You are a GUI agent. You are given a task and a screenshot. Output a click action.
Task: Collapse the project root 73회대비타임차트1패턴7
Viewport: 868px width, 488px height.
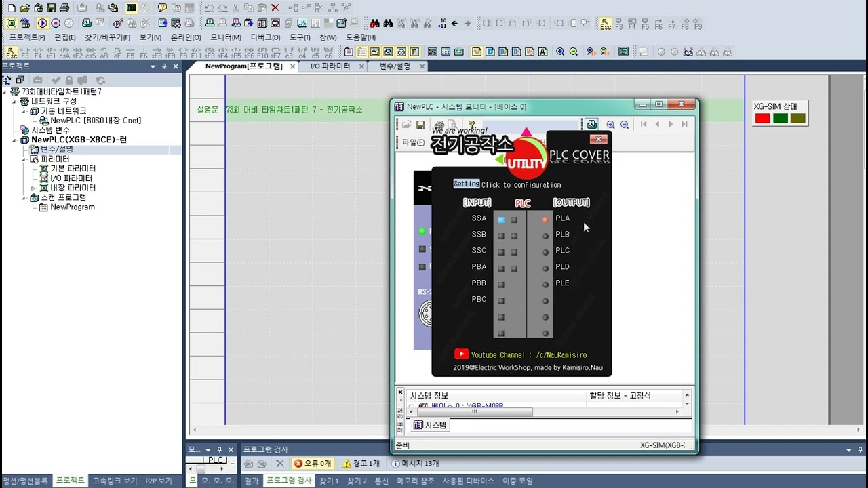pyautogui.click(x=5, y=91)
